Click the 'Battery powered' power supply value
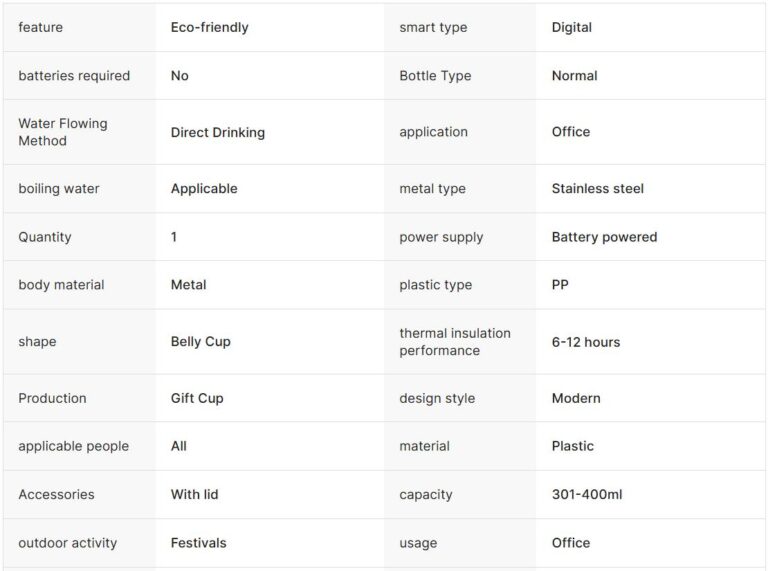This screenshot has width=768, height=571. pos(604,237)
